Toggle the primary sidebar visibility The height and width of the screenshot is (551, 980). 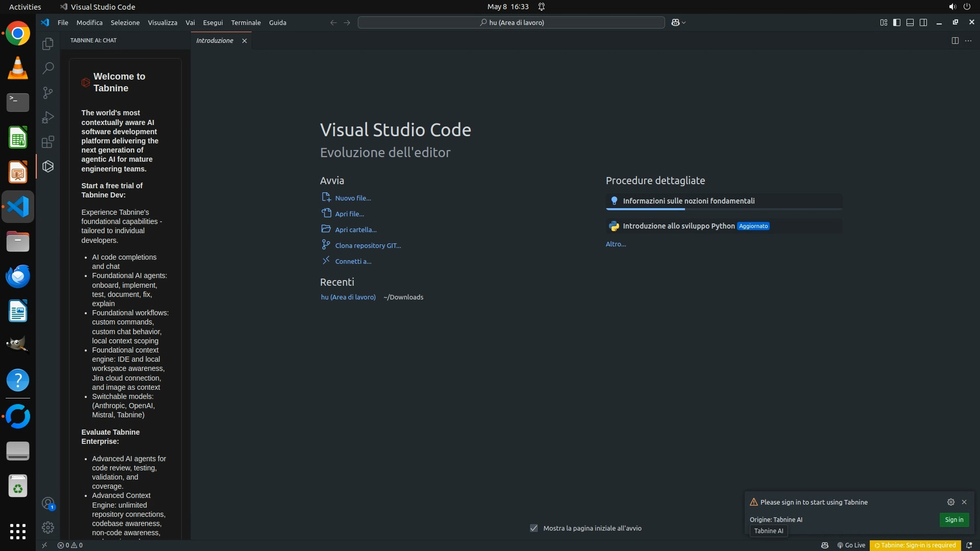(x=897, y=22)
